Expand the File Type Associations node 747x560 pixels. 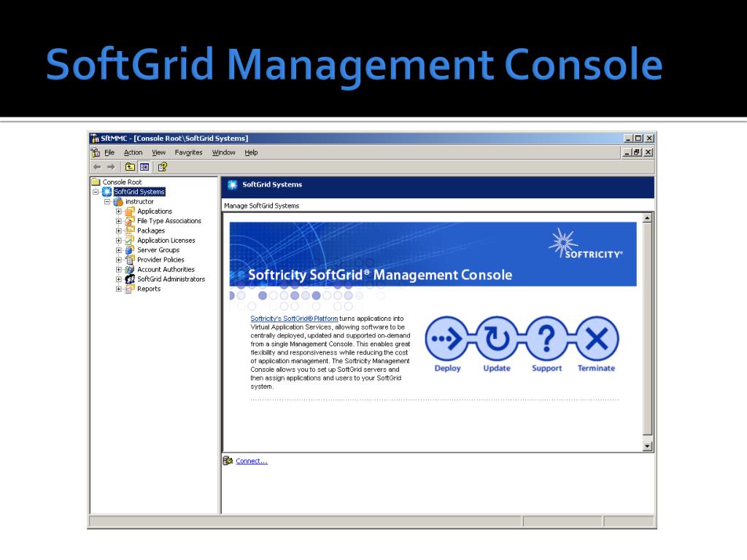point(119,221)
